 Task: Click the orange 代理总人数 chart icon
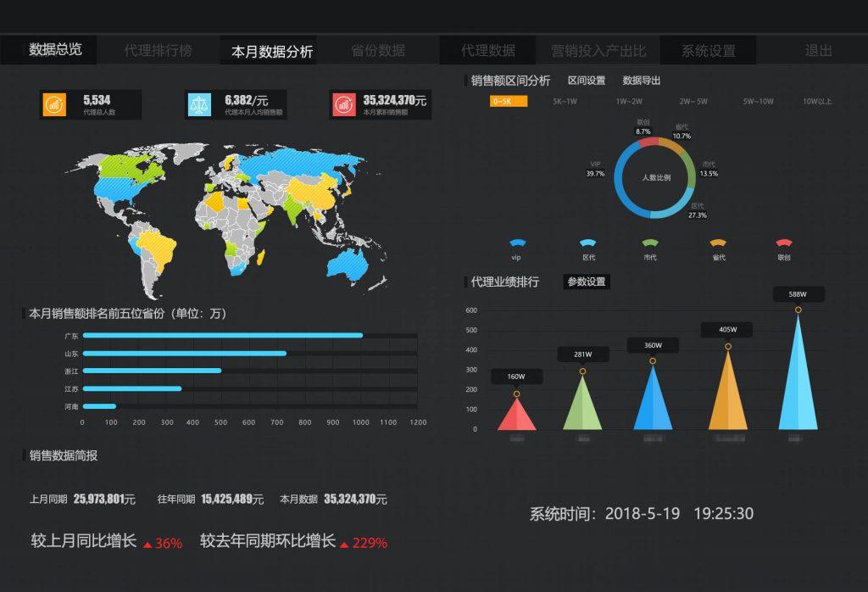coord(54,104)
